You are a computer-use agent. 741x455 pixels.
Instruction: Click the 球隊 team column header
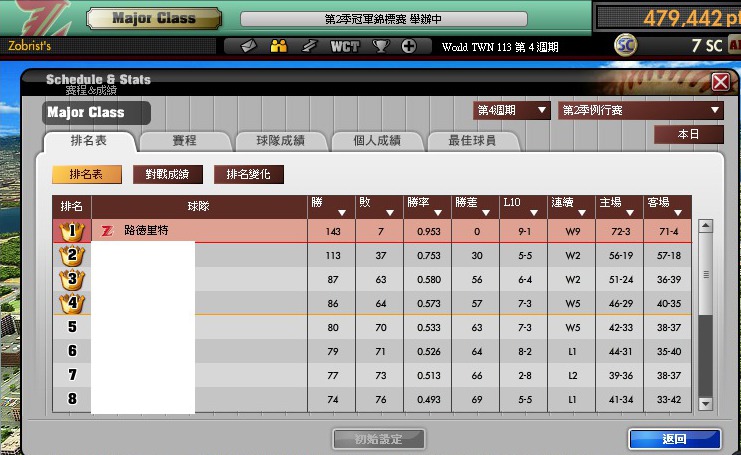coord(199,206)
